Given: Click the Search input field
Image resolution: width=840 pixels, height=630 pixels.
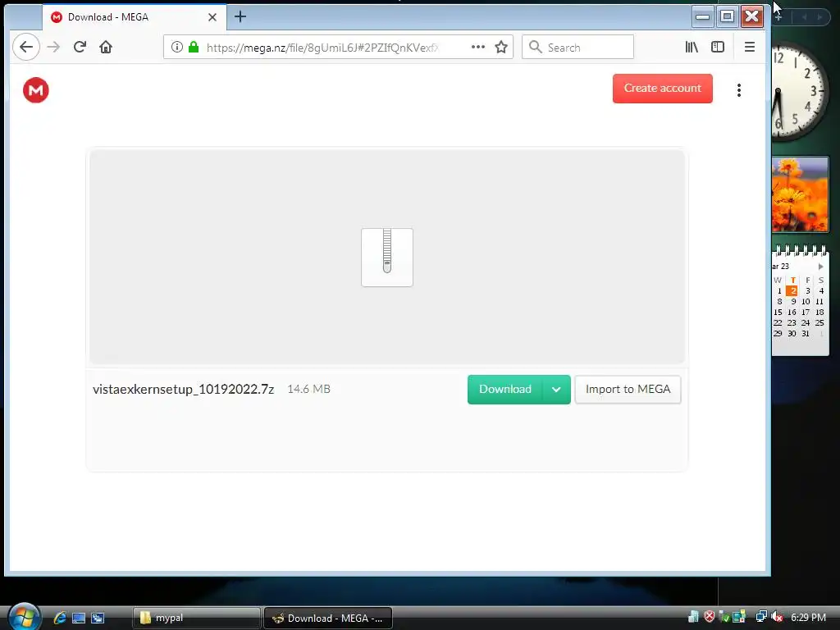Looking at the screenshot, I should (577, 47).
